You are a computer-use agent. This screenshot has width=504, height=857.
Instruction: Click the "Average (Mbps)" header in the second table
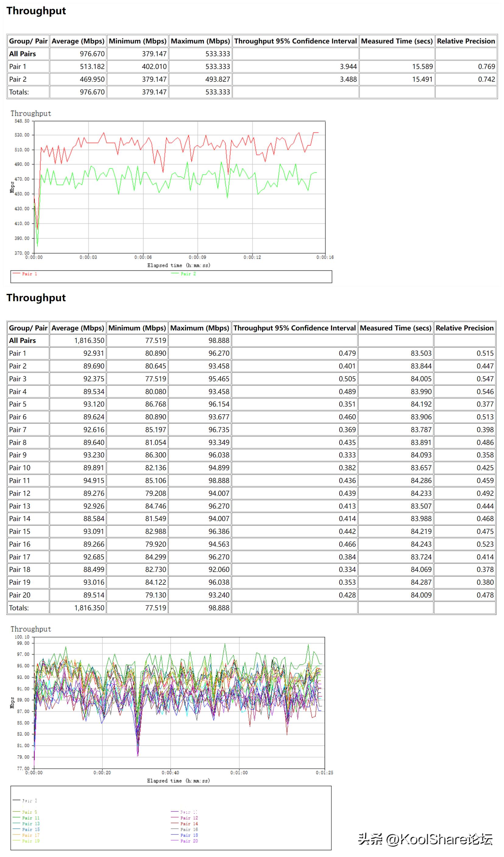coord(78,328)
